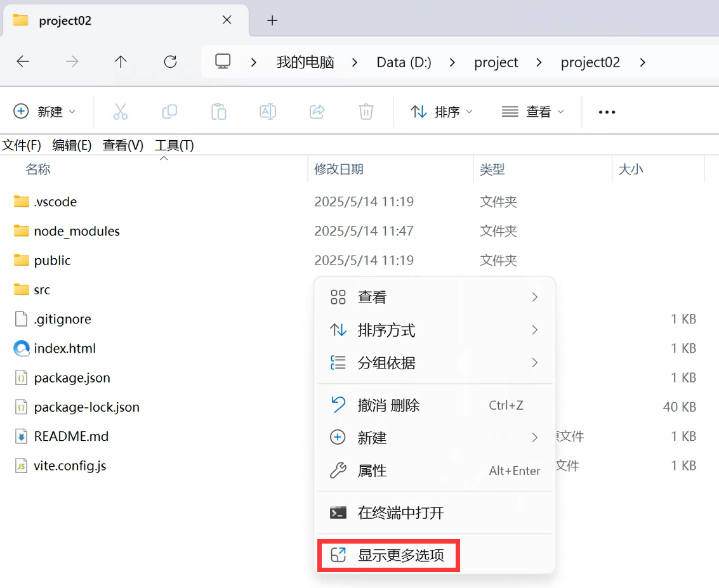The height and width of the screenshot is (588, 719).
Task: Choose 在终端中打开 in context menu
Action: pos(435,513)
